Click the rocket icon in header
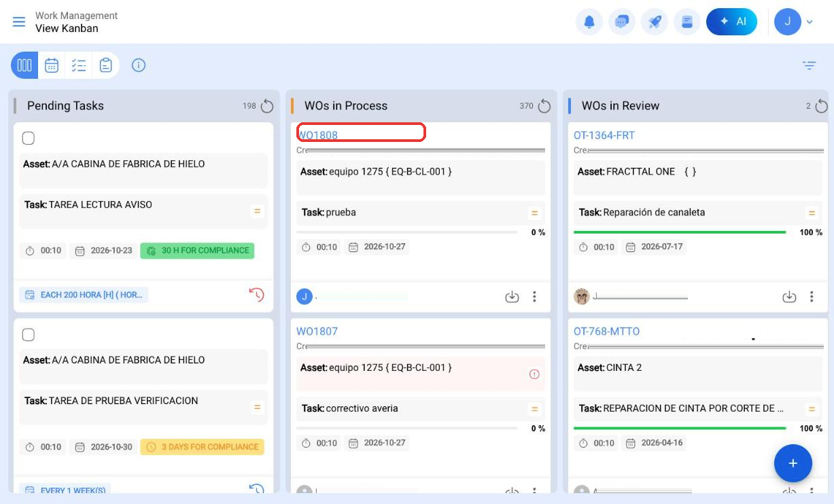 (655, 22)
